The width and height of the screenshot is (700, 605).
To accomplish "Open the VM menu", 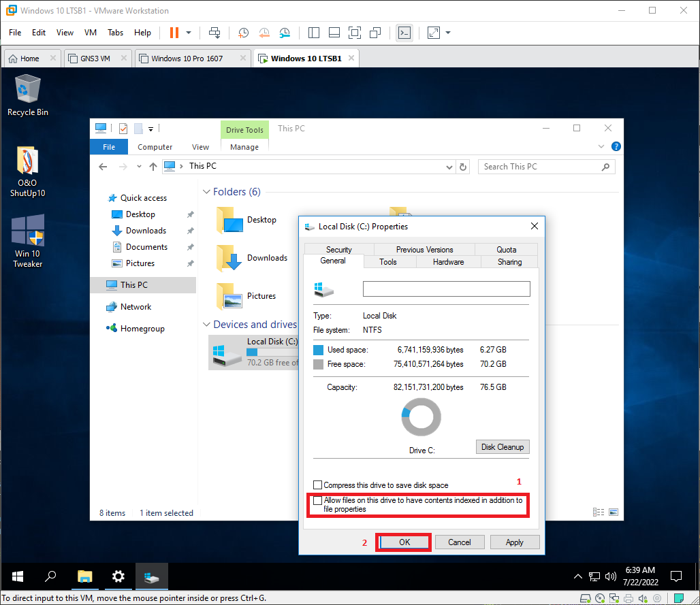I will 91,33.
